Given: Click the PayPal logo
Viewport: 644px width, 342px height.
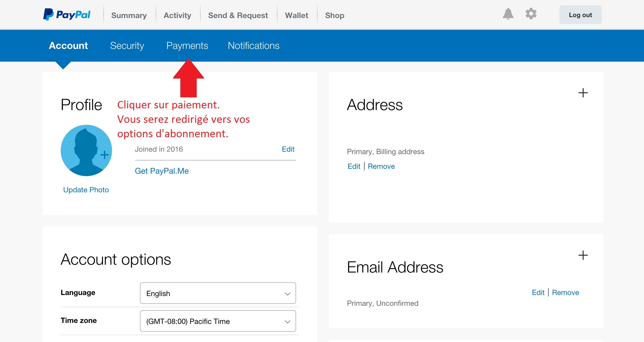Looking at the screenshot, I should click(x=67, y=15).
